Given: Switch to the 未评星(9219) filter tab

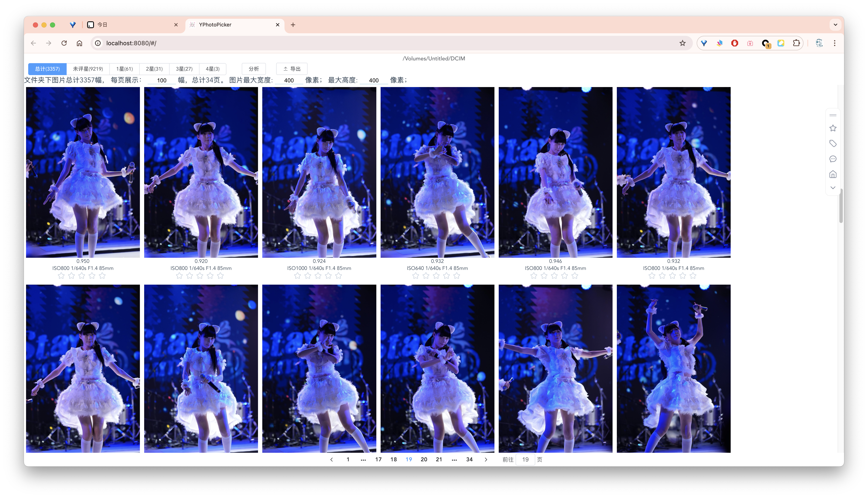Looking at the screenshot, I should (88, 69).
